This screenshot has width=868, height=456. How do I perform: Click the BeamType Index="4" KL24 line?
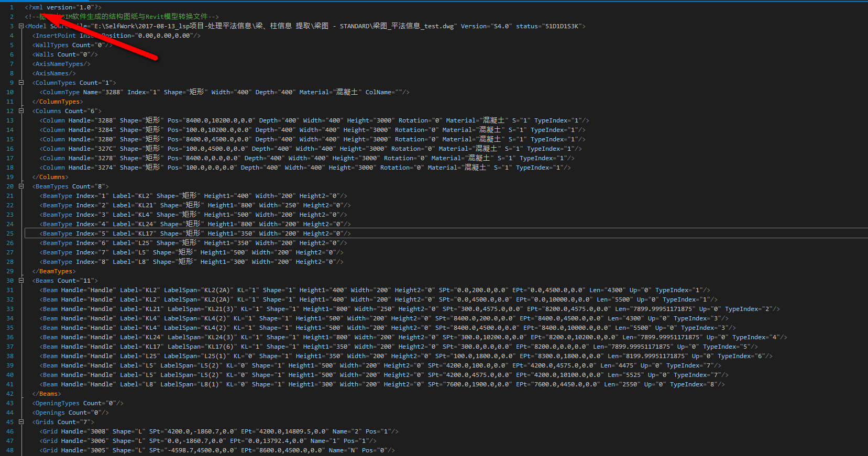tap(195, 224)
